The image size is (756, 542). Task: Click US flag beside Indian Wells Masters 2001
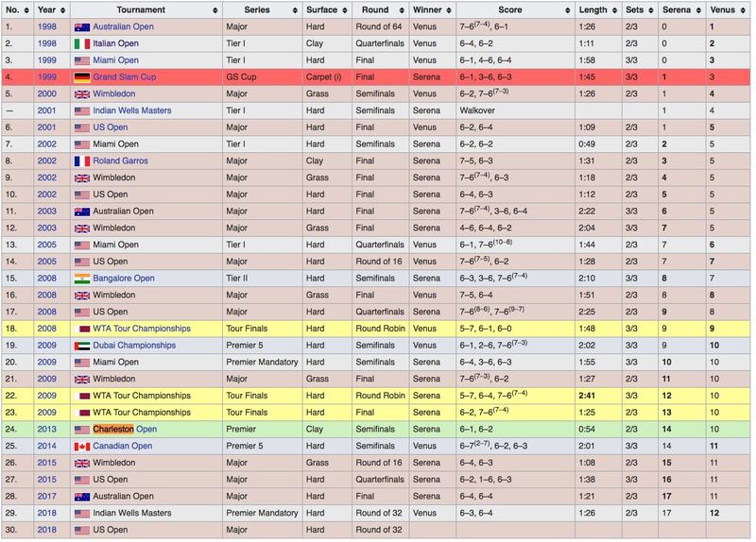coord(82,111)
